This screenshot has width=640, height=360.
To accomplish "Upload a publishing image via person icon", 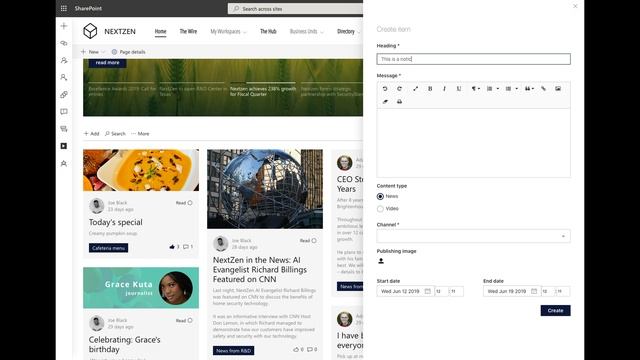I will pos(381,261).
